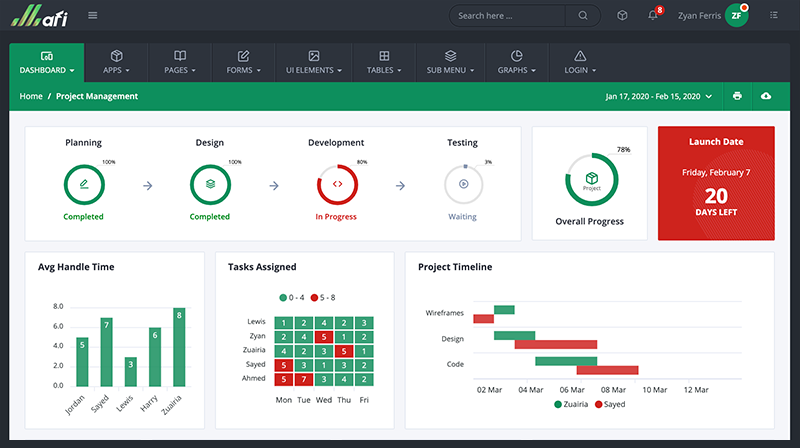Select the Tables menu item

(x=384, y=62)
